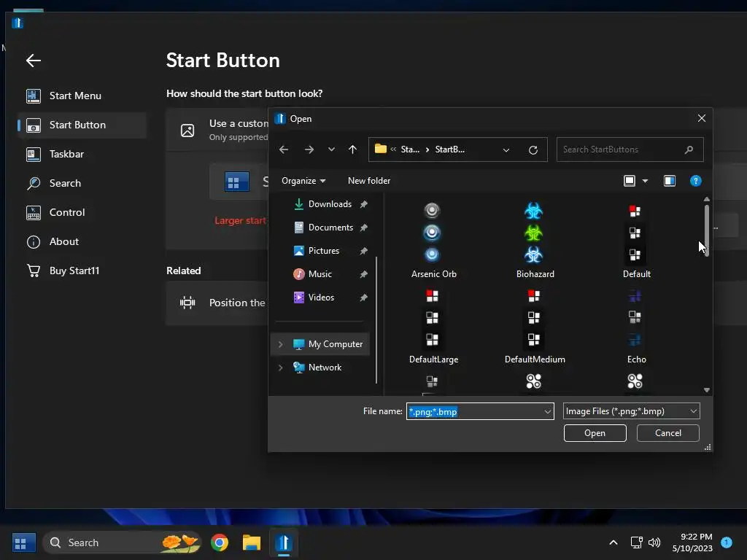Expand the address bar path dropdown
747x560 pixels.
(x=506, y=150)
